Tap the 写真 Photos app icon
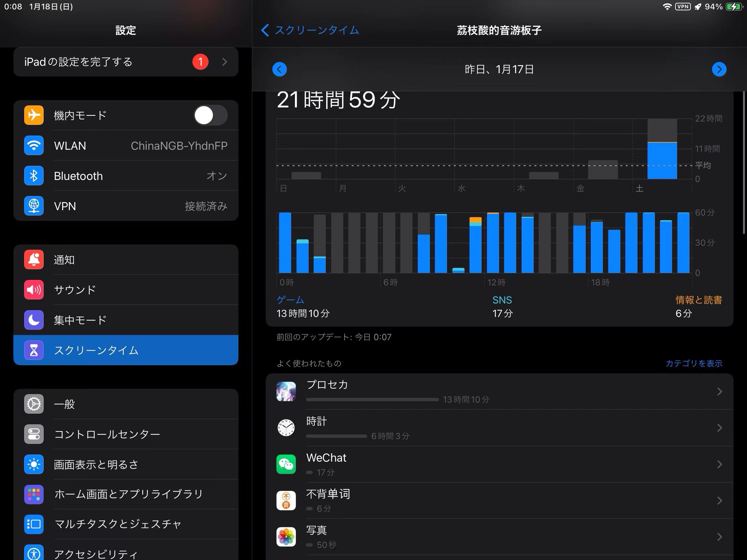 click(286, 536)
